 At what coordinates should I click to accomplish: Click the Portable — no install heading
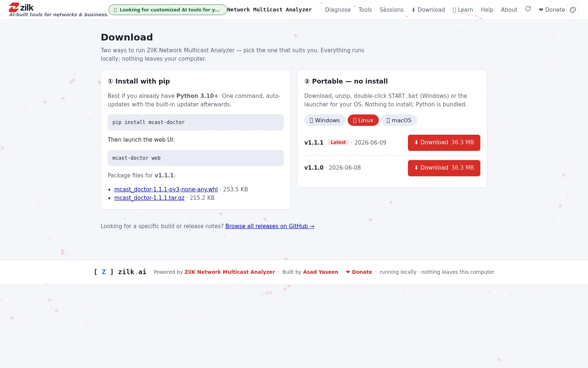pyautogui.click(x=346, y=81)
